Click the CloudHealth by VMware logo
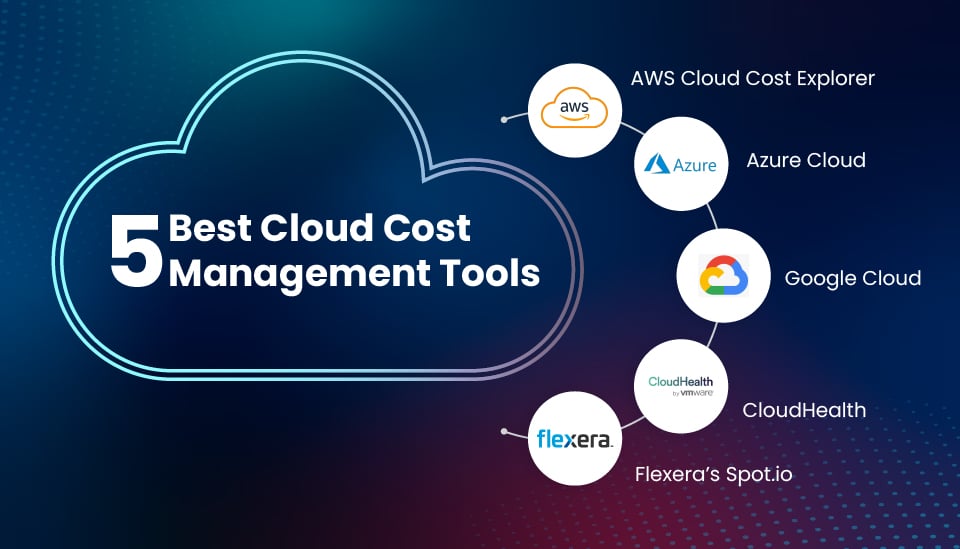This screenshot has width=960, height=549. [681, 386]
